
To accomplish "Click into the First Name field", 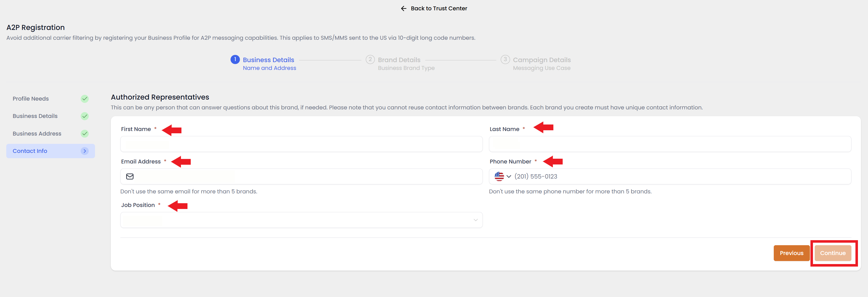I will [301, 144].
